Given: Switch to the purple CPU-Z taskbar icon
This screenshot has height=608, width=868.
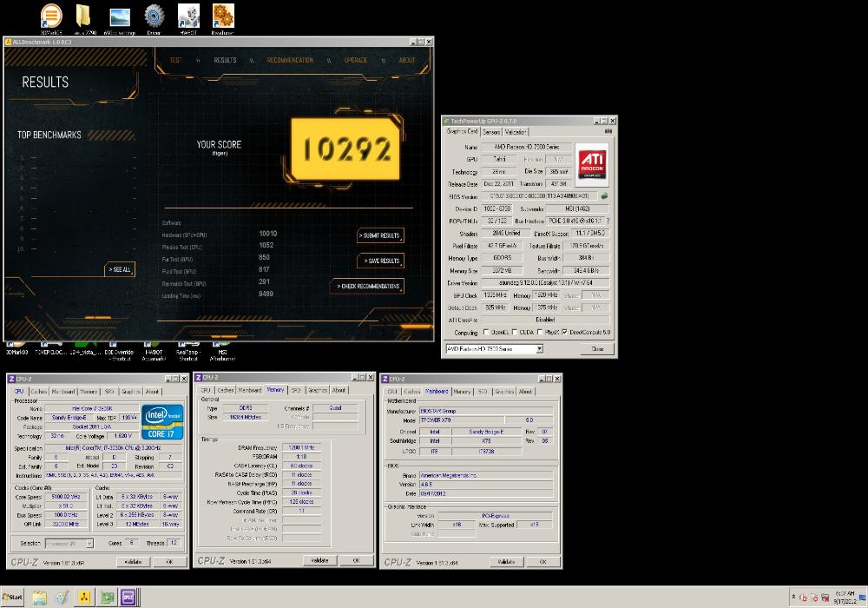Looking at the screenshot, I should (128, 598).
